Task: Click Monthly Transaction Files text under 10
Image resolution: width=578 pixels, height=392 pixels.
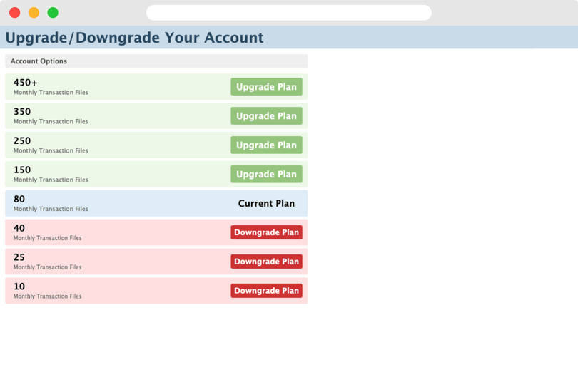Action: [47, 296]
